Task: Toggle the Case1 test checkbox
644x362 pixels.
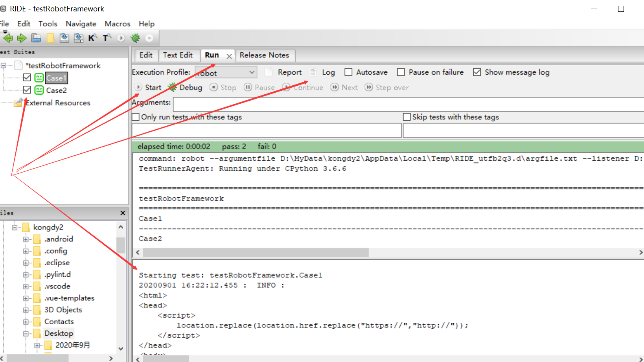Action: pos(27,77)
